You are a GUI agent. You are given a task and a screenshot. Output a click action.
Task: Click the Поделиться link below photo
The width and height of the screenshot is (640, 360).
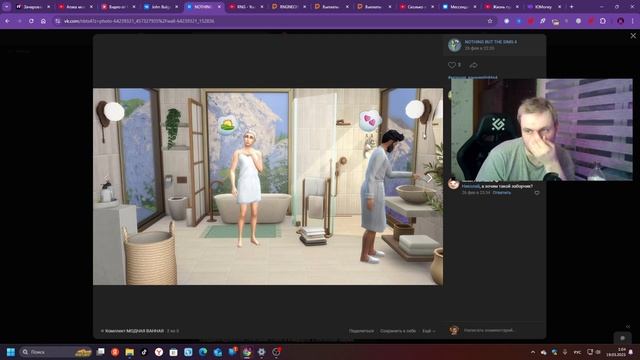point(361,331)
